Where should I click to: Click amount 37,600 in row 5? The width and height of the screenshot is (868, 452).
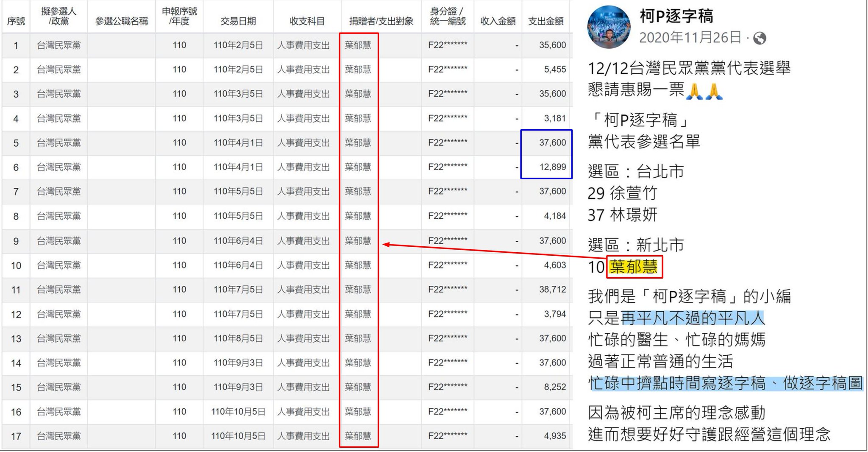552,142
